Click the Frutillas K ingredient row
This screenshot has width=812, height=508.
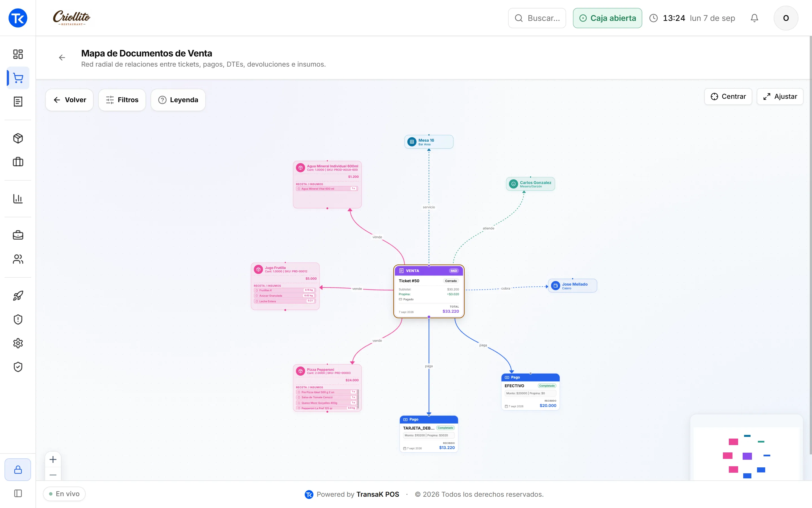tap(284, 290)
